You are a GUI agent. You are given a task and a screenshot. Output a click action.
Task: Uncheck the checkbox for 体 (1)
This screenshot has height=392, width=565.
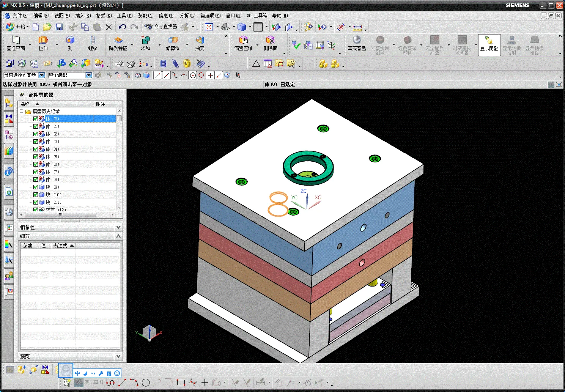[36, 126]
